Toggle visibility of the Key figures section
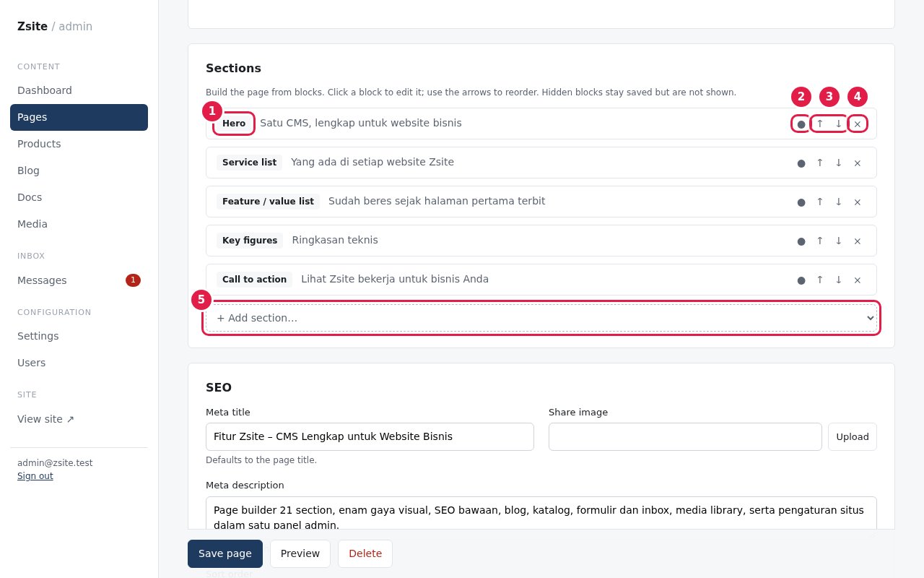 pyautogui.click(x=801, y=241)
